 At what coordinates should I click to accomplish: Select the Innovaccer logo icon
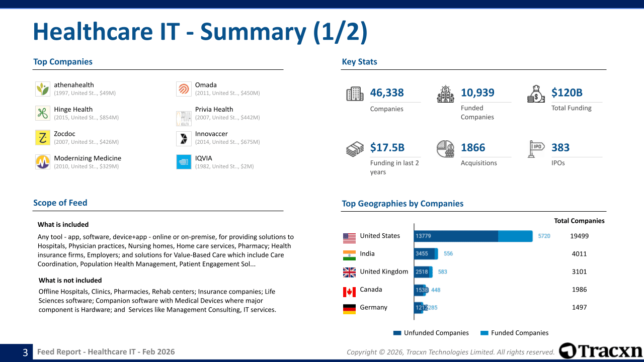click(184, 138)
